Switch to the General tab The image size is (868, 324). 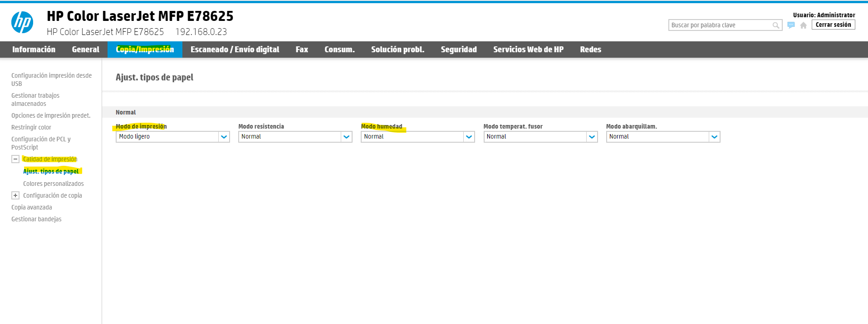tap(85, 50)
